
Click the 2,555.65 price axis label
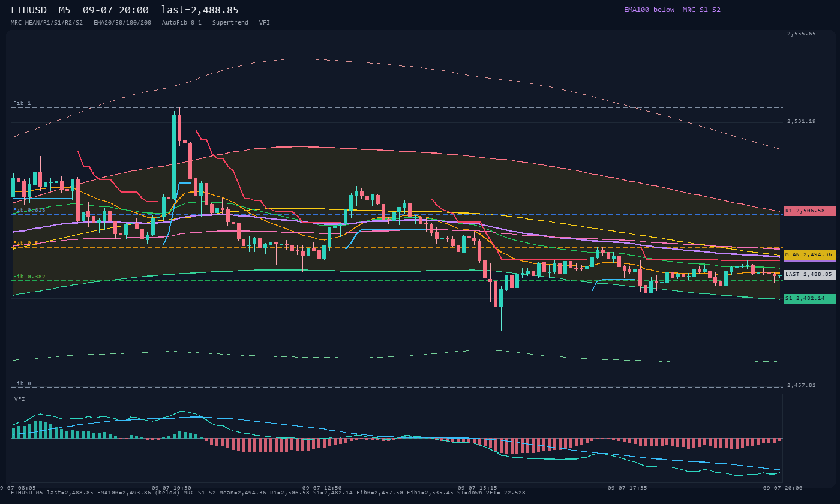tap(802, 34)
